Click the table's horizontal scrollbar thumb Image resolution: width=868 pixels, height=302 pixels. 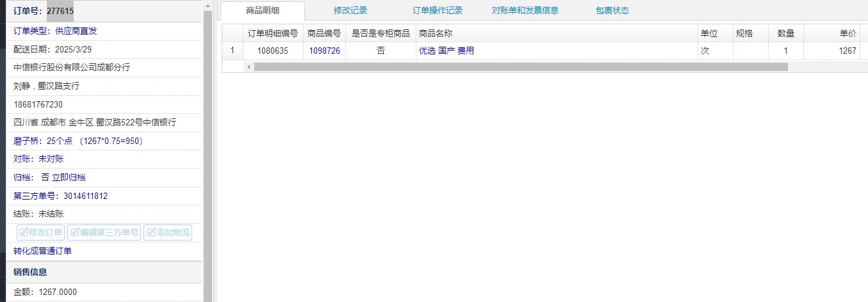click(x=521, y=67)
